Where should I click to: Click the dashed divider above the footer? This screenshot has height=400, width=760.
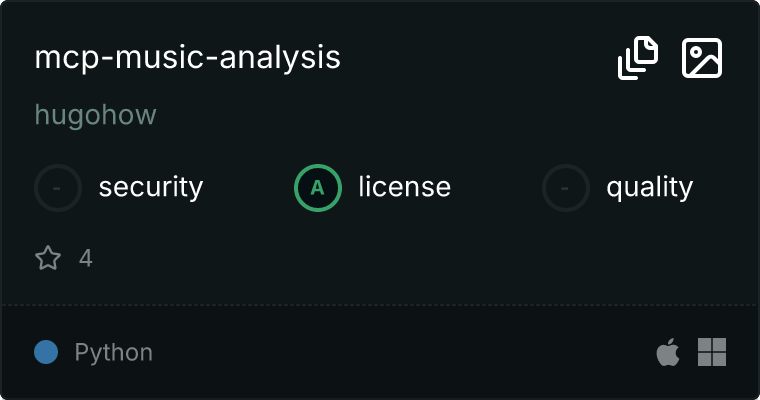(380, 304)
